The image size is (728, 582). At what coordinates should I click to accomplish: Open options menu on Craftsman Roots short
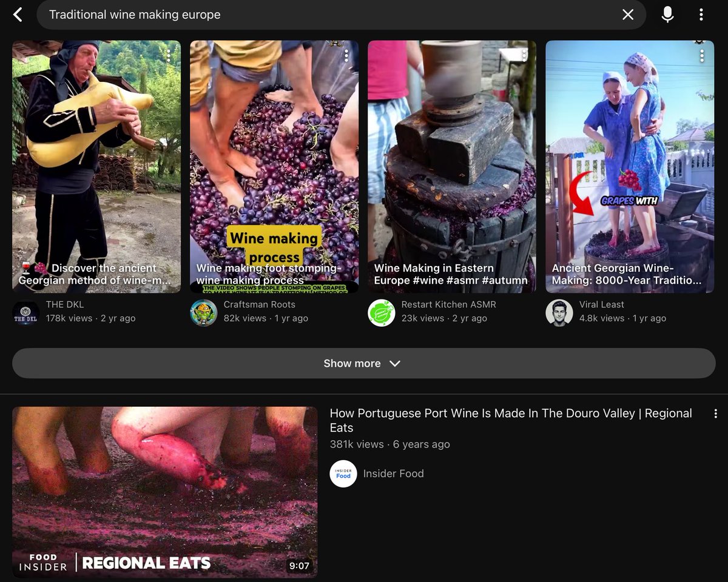click(346, 56)
